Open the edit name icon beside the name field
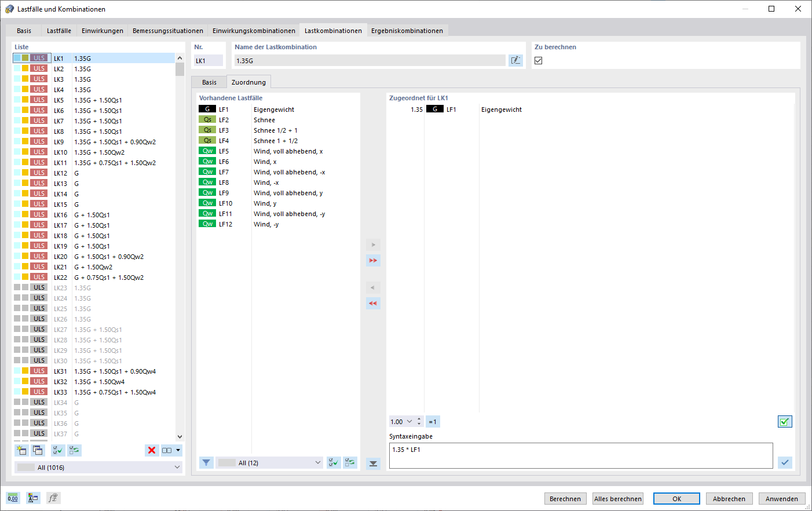The height and width of the screenshot is (511, 812). [515, 60]
